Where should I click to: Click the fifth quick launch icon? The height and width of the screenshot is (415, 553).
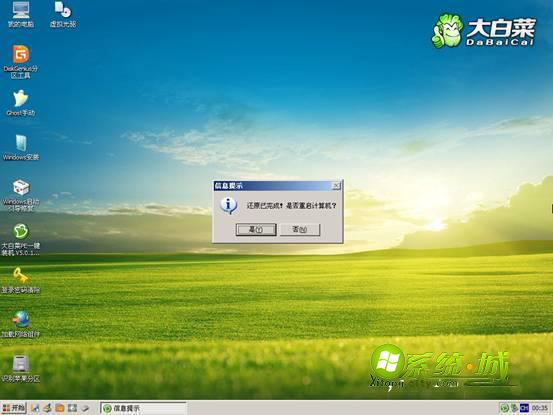[85, 408]
